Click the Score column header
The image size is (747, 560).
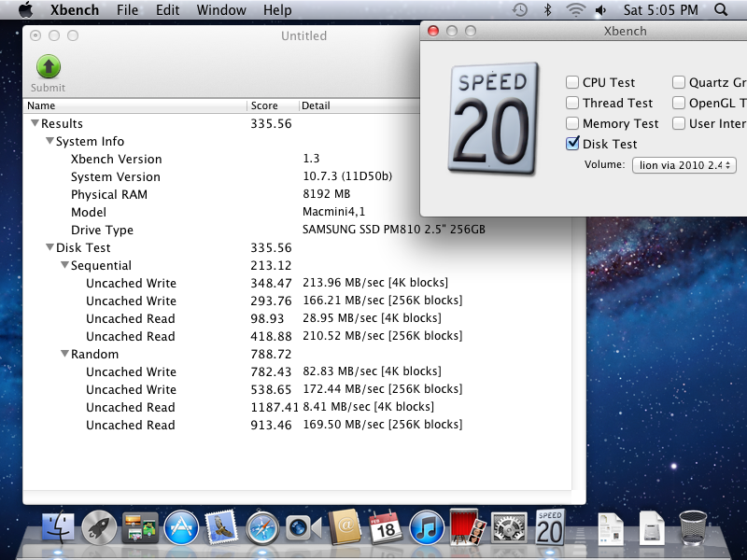click(273, 105)
